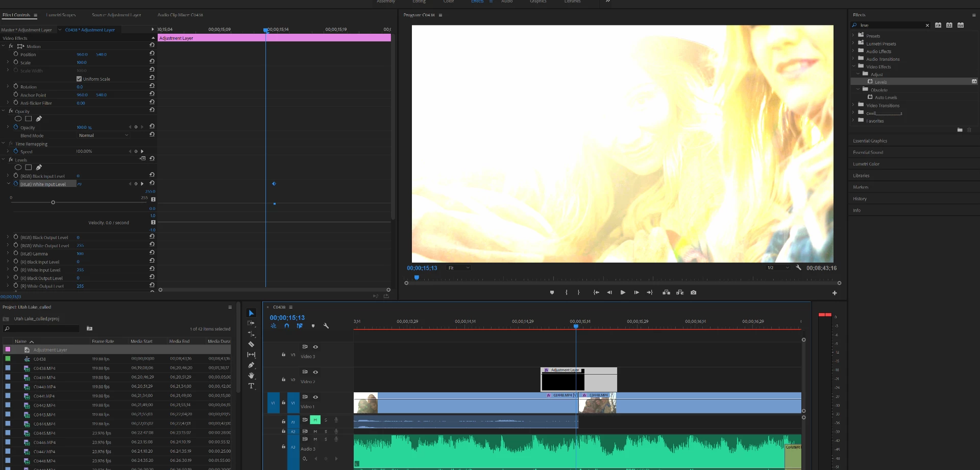The image size is (980, 470).
Task: Expand the Audio Transitions folder
Action: [853, 59]
